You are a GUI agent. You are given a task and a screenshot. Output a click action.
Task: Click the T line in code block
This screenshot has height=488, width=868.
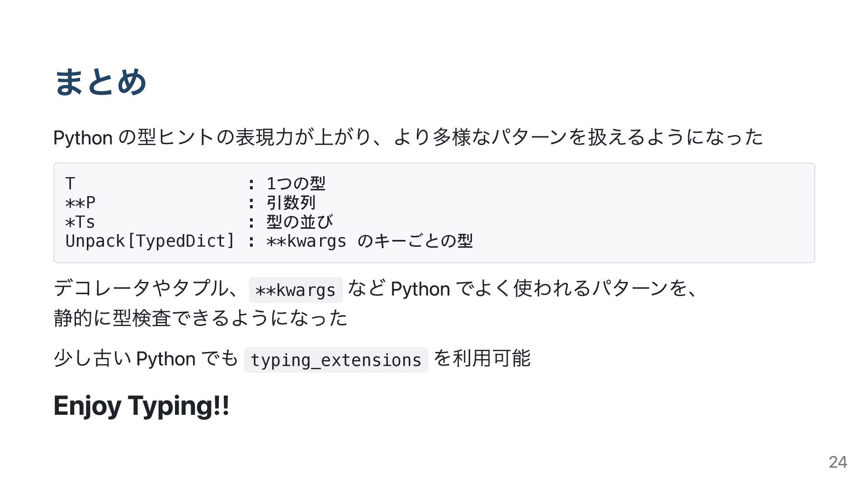click(195, 183)
